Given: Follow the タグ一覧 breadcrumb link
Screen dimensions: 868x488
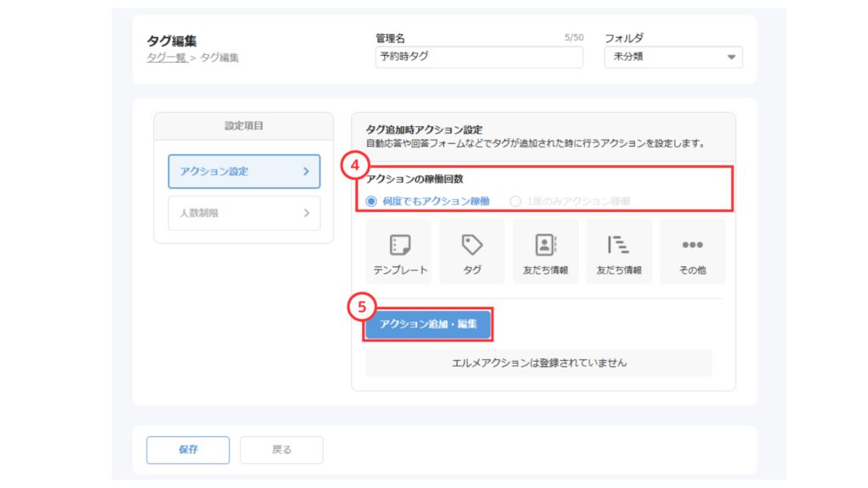Looking at the screenshot, I should (x=166, y=58).
